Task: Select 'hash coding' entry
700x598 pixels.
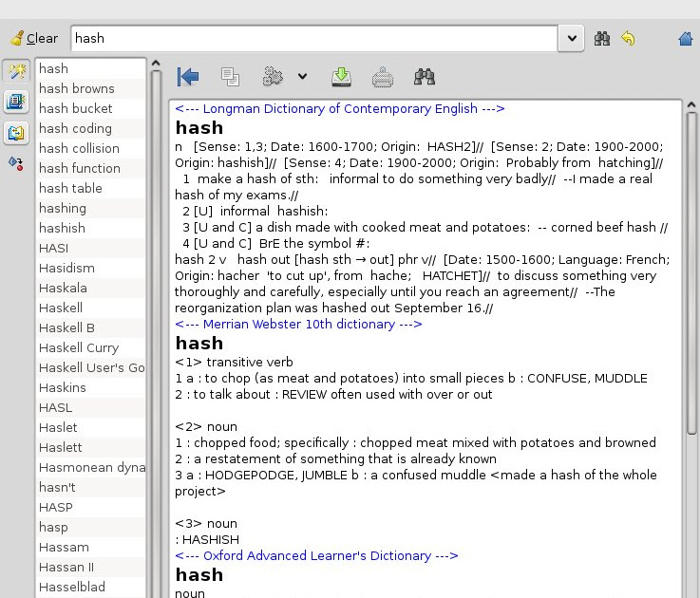Action: coord(90,128)
